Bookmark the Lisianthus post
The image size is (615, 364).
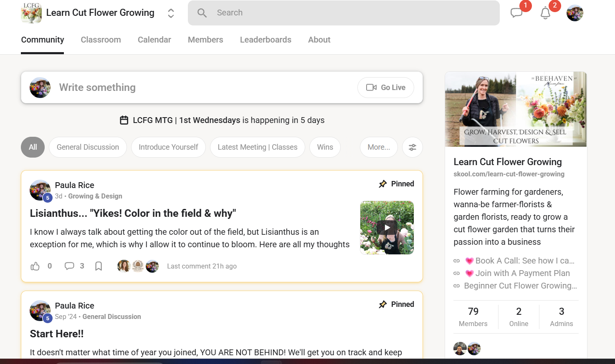[x=99, y=266]
